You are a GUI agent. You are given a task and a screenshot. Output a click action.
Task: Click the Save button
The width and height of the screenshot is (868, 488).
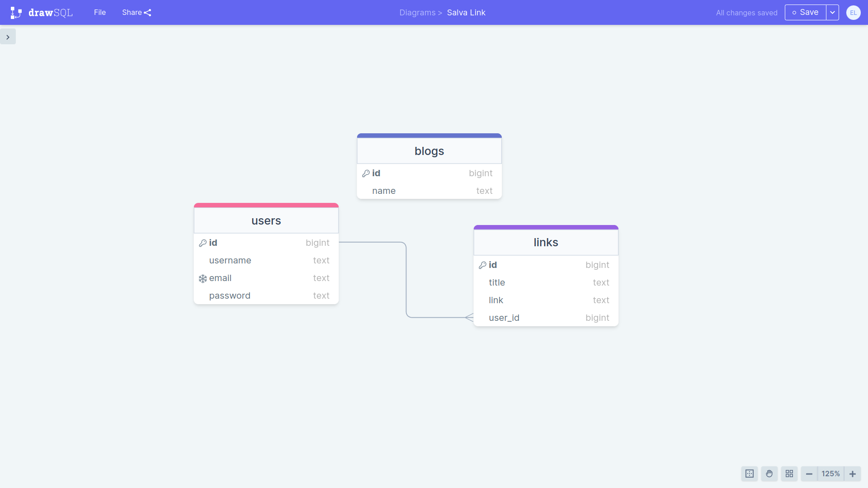(805, 13)
